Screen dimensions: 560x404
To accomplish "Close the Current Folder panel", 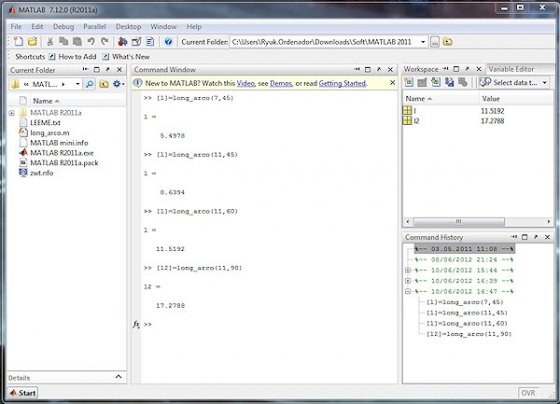I will coord(119,70).
